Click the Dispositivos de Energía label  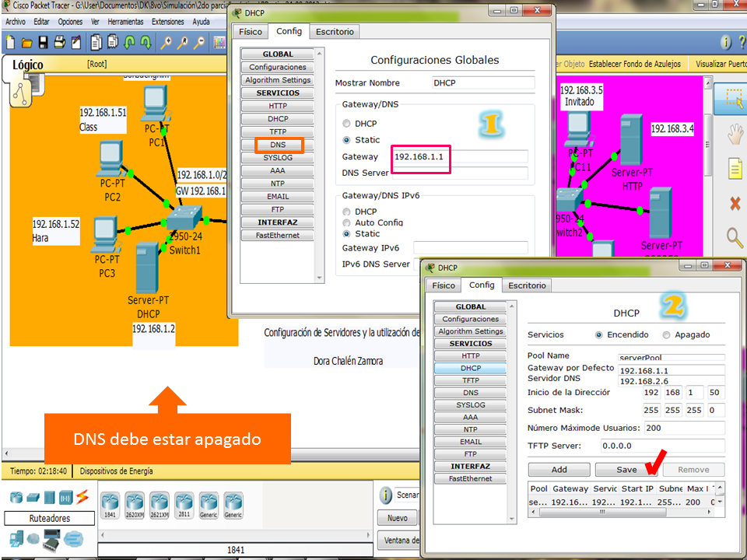tap(116, 471)
